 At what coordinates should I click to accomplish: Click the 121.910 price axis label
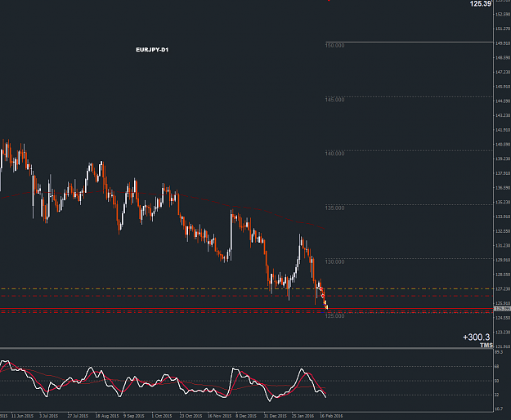[503, 346]
